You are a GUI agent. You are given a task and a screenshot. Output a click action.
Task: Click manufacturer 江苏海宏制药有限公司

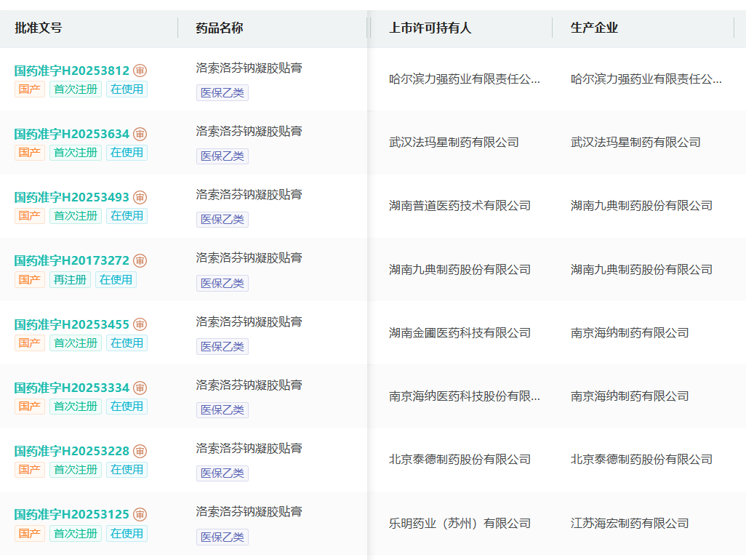pos(630,524)
